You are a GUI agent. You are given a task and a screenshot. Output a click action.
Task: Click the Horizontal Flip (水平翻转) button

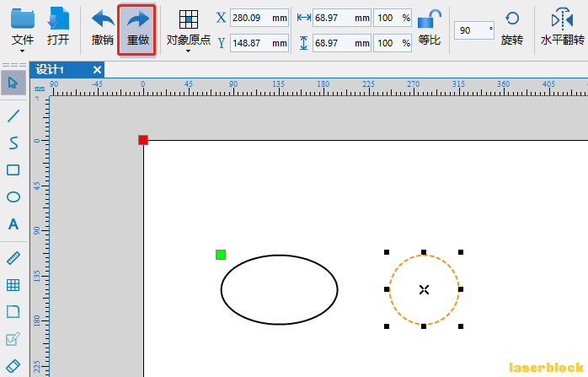562,29
